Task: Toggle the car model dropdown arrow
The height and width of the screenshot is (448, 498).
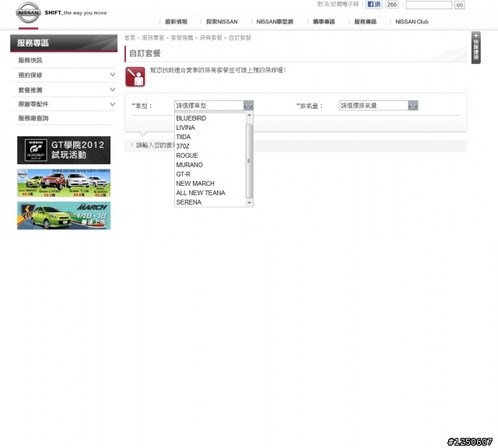Action: click(248, 106)
